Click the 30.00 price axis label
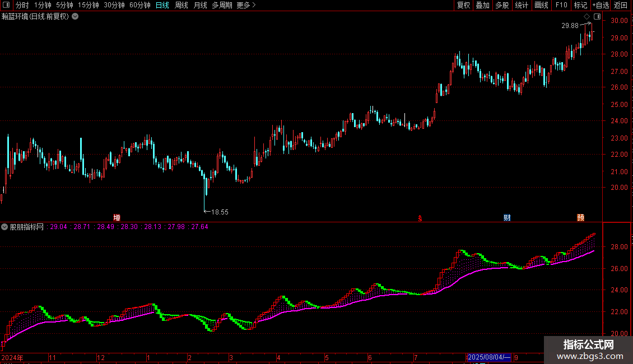 pos(619,21)
